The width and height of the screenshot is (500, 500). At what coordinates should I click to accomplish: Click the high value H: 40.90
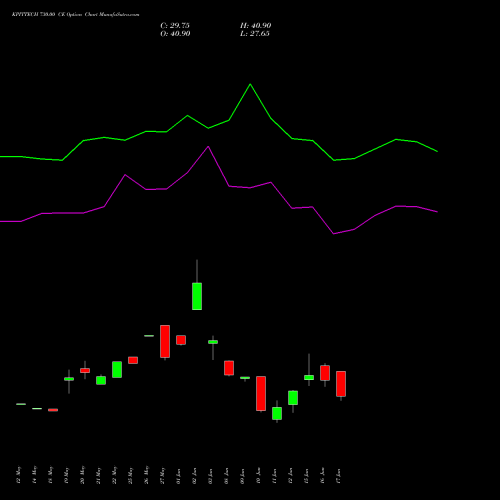pos(256,26)
